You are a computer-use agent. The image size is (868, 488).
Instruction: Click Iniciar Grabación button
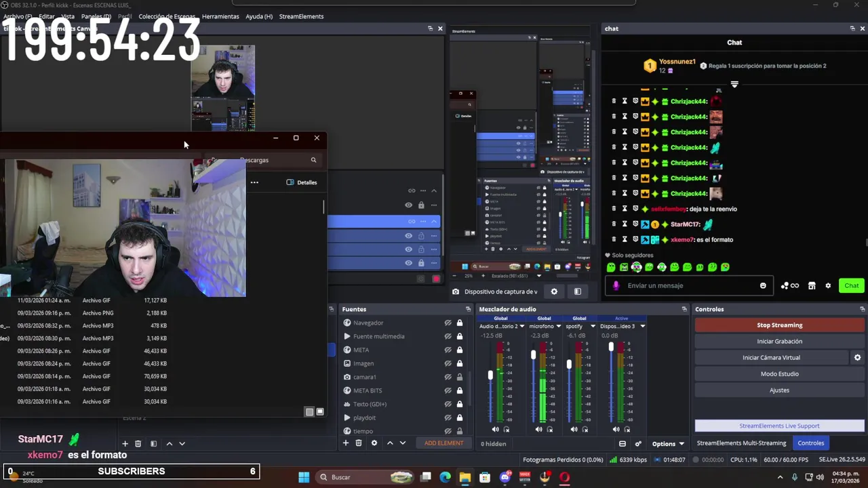click(x=779, y=342)
